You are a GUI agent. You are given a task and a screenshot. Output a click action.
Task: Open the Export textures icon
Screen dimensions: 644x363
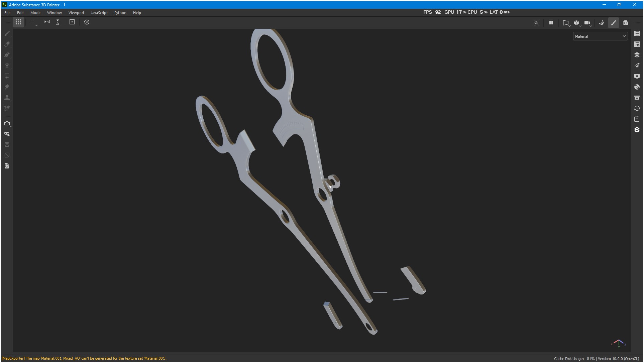pyautogui.click(x=7, y=123)
